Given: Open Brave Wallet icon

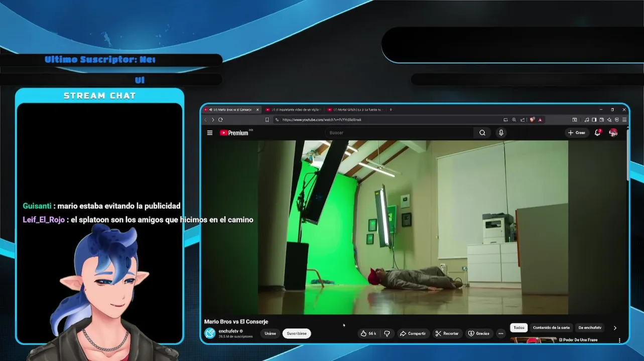Looking at the screenshot, I should [602, 120].
